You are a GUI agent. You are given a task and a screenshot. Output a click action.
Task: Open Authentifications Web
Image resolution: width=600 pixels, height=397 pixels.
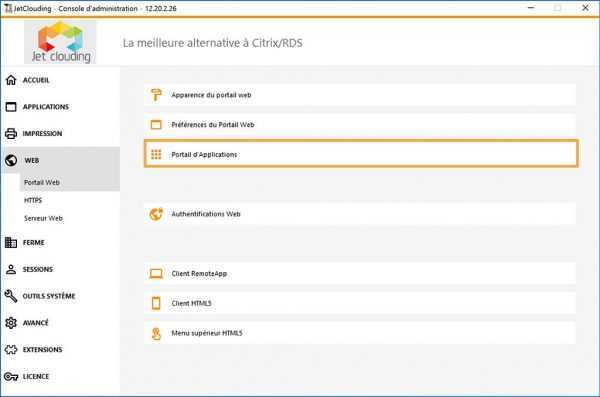[360, 214]
